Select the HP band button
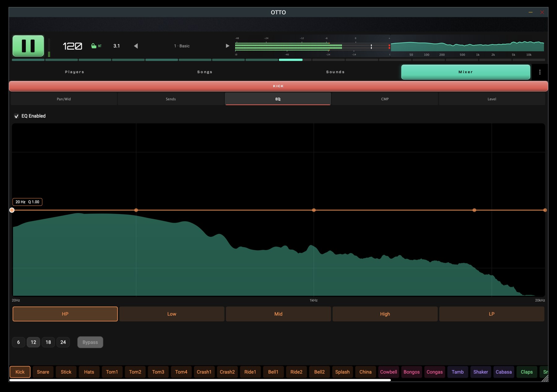Image resolution: width=557 pixels, height=392 pixels. (65, 314)
